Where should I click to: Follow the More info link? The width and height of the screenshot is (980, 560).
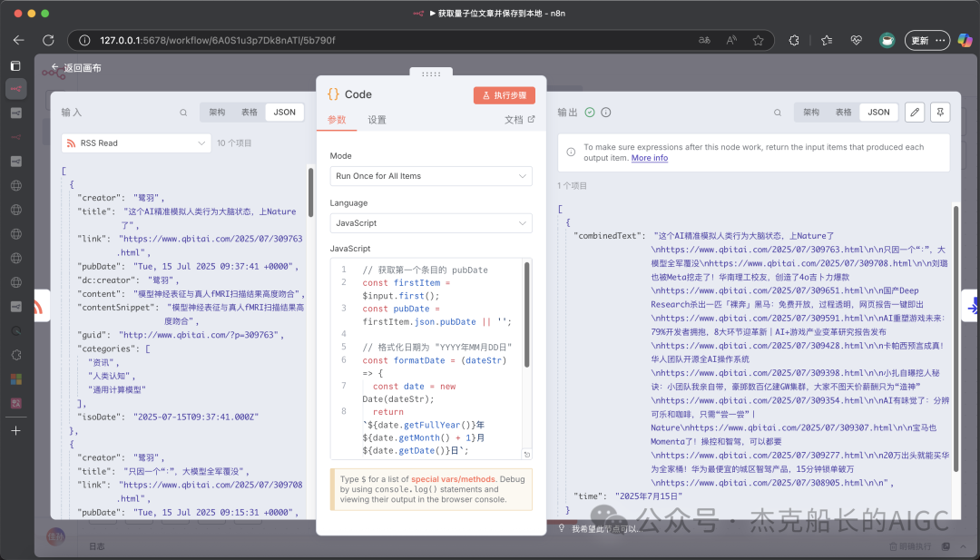[x=650, y=158]
